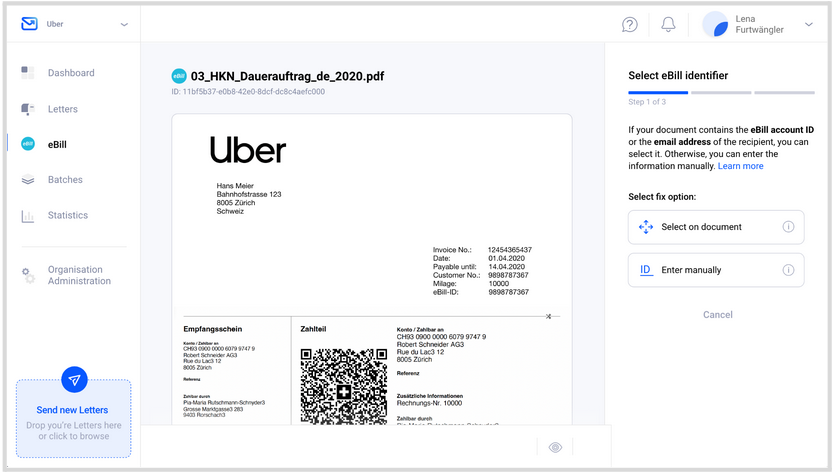This screenshot has height=474, width=834.
Task: Click the Learn more link
Action: [740, 166]
